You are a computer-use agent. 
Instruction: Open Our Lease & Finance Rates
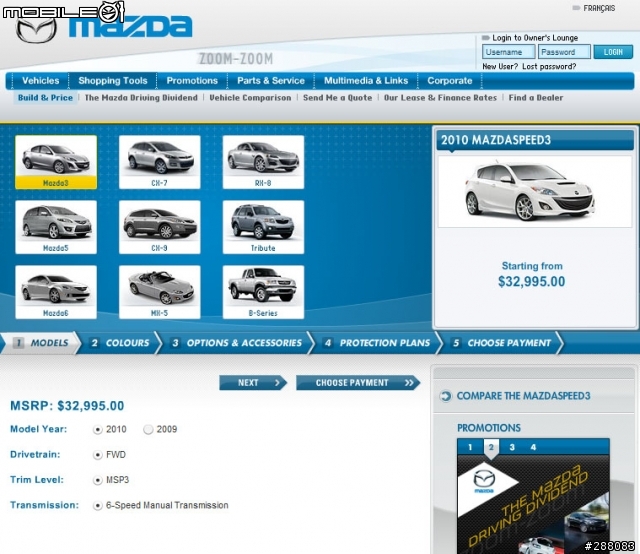[x=440, y=98]
